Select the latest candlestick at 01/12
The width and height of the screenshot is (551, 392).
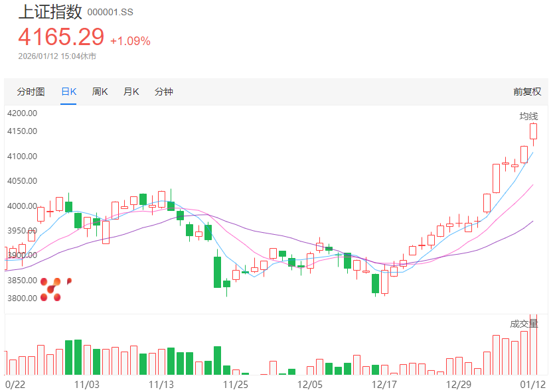[x=533, y=131]
